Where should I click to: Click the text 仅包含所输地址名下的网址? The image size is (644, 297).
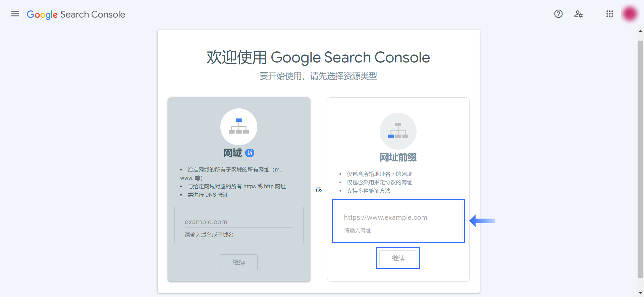379,174
